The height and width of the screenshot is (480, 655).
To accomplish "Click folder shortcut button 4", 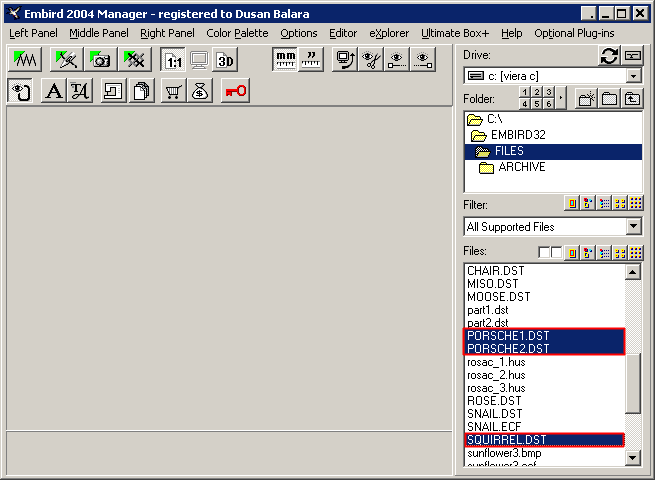I will 525,104.
